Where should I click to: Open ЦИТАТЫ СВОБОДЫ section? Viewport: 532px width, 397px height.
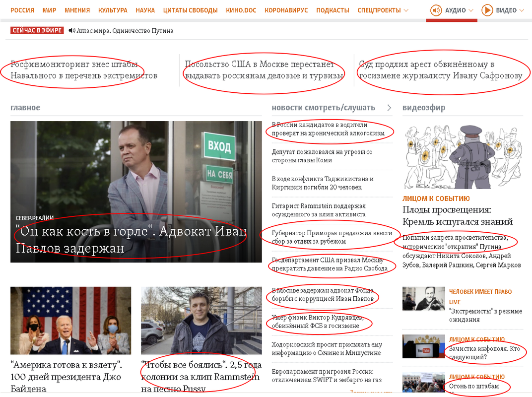coord(191,10)
